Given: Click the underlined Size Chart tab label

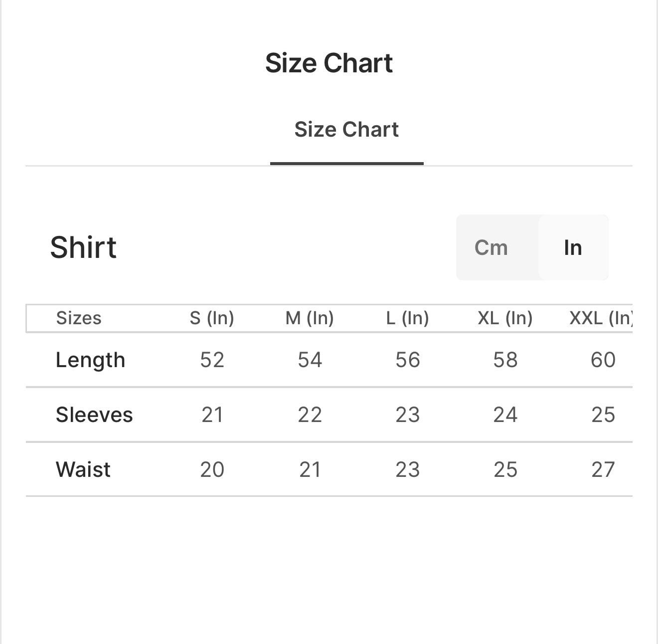Looking at the screenshot, I should 346,130.
